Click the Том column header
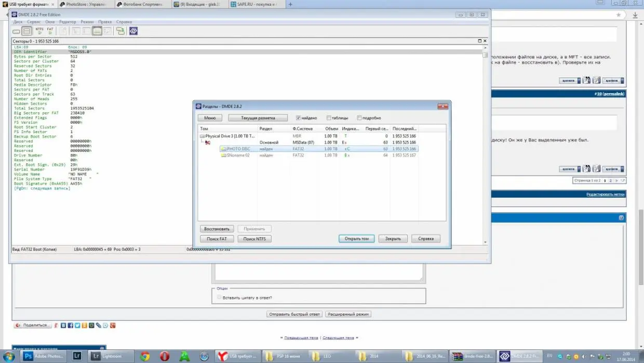 (228, 128)
